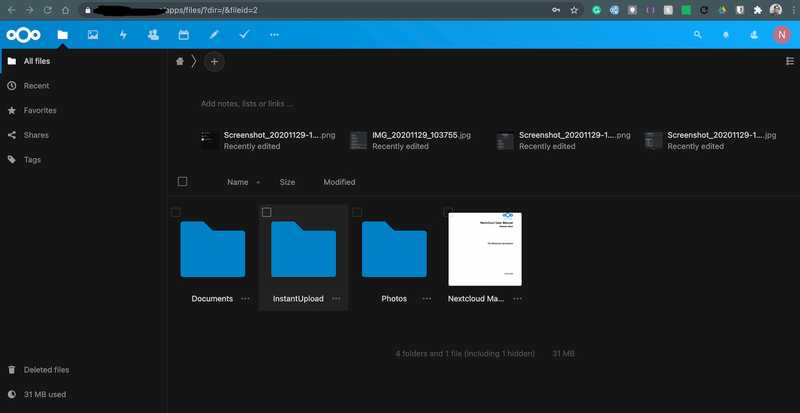The width and height of the screenshot is (800, 413).
Task: Open the new file plus menu
Action: (214, 61)
